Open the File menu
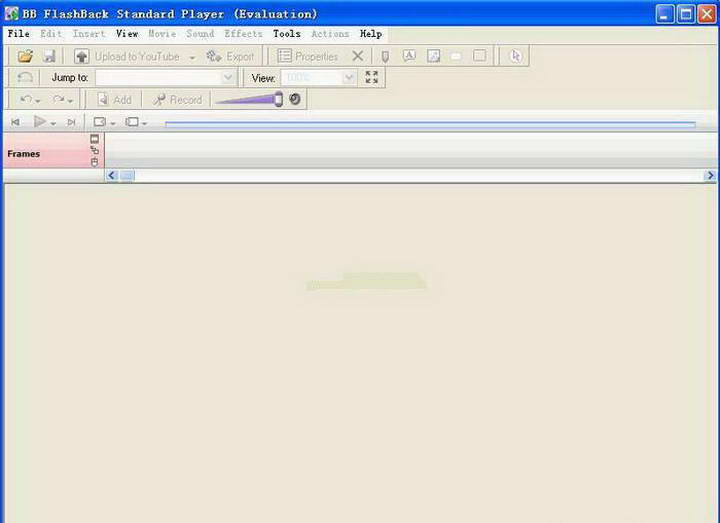720x523 pixels. 19,34
